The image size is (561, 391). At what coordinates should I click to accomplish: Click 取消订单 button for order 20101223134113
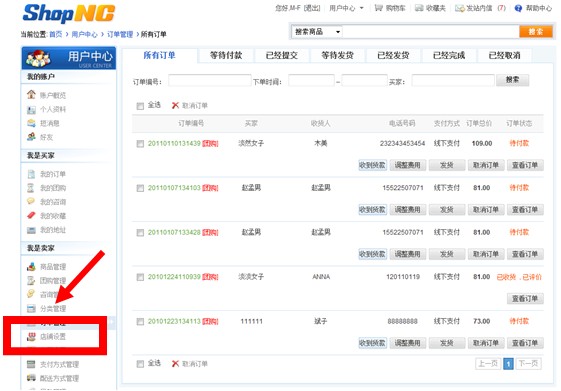click(486, 343)
